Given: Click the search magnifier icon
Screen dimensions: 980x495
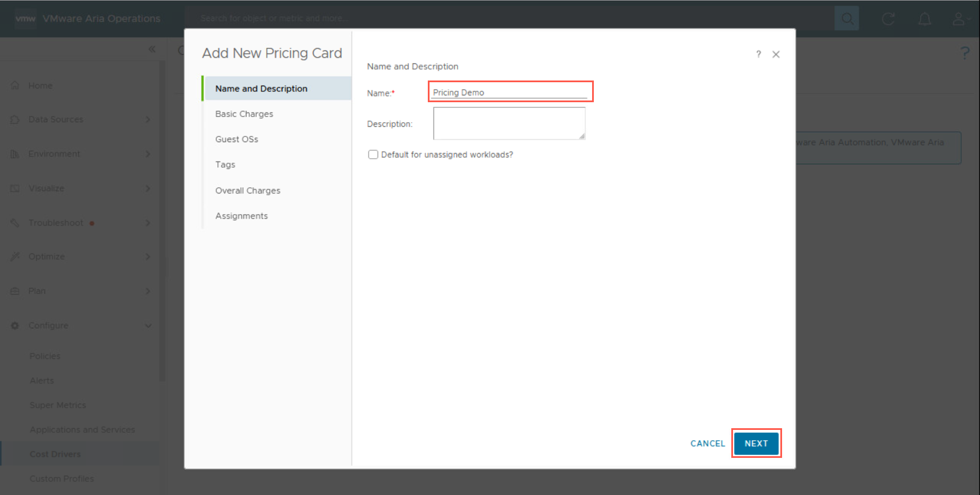Looking at the screenshot, I should [847, 19].
